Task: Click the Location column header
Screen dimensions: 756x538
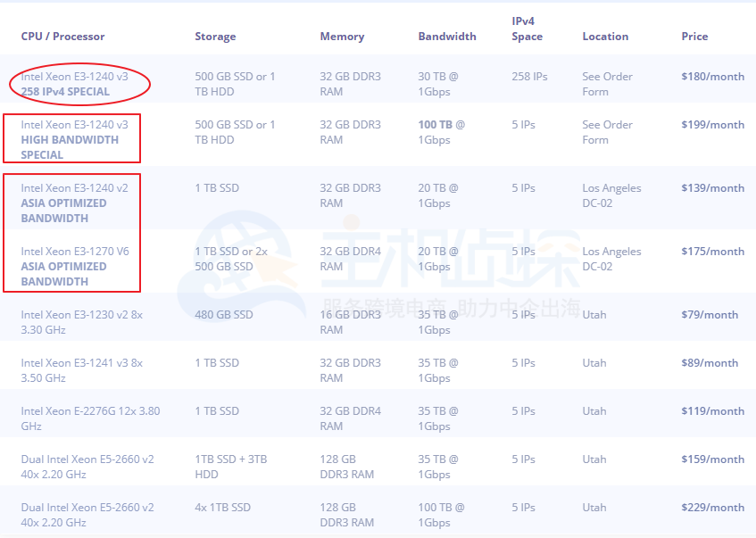Action: (605, 37)
